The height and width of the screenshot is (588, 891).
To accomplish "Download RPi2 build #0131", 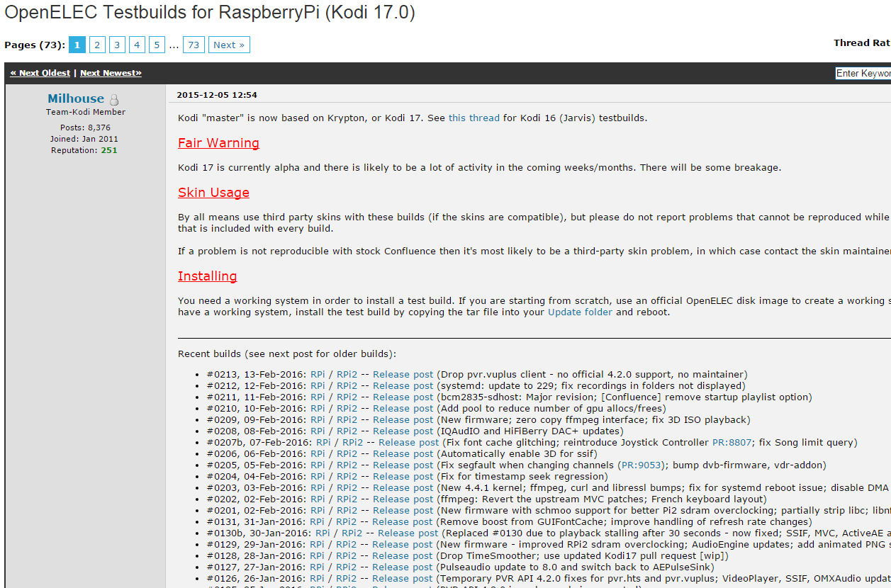I will 347,521.
